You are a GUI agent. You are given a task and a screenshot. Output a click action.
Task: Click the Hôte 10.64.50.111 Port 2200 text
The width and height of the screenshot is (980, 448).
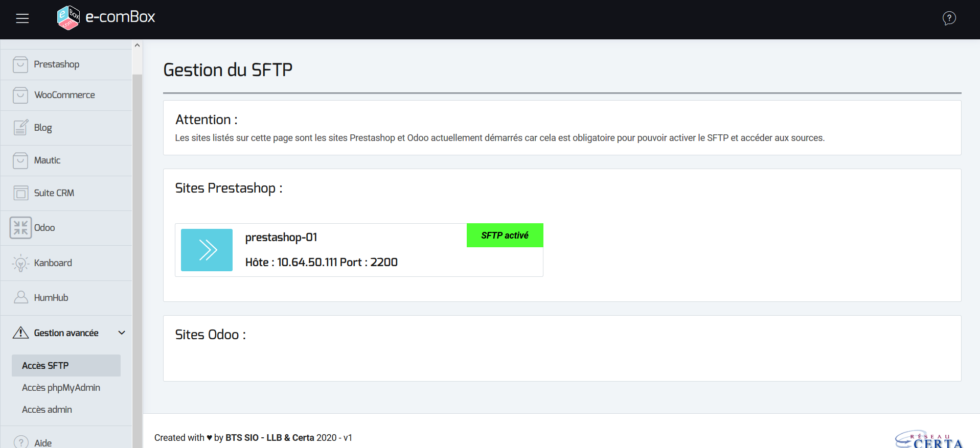tap(321, 262)
